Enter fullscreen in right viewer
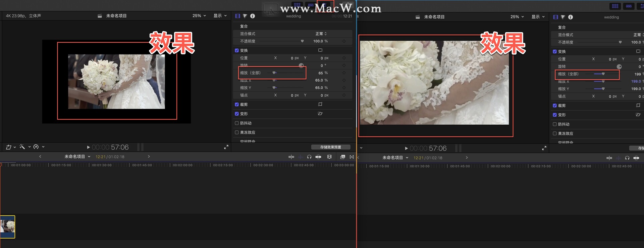Image resolution: width=644 pixels, height=248 pixels. [544, 148]
